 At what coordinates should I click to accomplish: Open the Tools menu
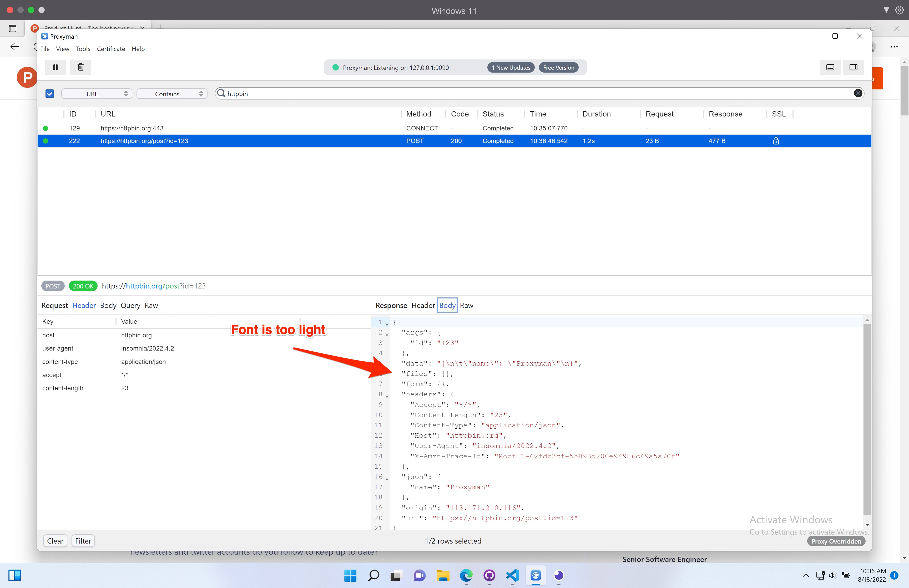pos(83,49)
